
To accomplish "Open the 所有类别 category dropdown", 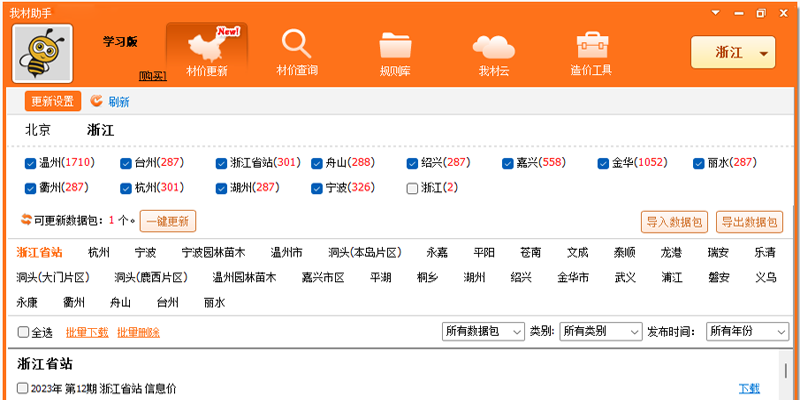I will pyautogui.click(x=601, y=332).
